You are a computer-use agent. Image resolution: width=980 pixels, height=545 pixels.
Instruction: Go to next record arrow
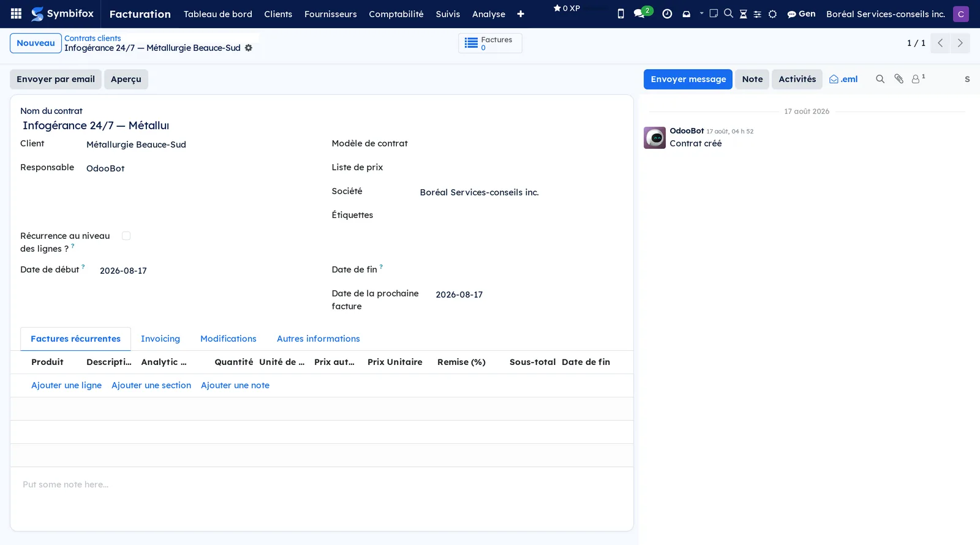point(960,43)
